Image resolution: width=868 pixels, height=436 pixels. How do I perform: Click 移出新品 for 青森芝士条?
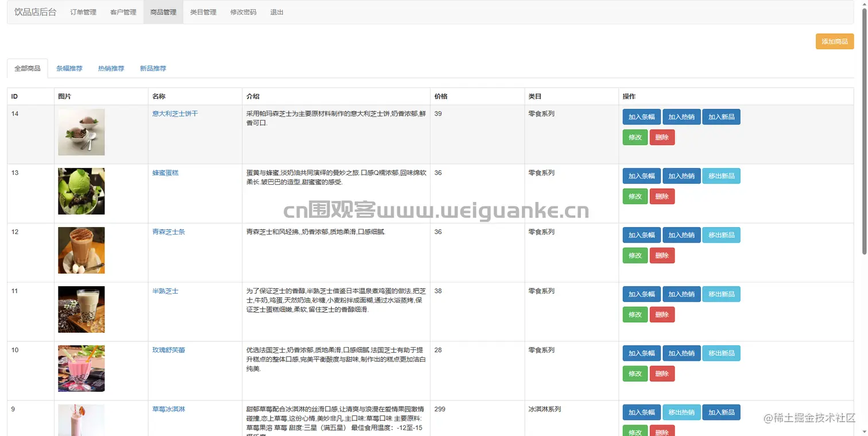coord(721,235)
